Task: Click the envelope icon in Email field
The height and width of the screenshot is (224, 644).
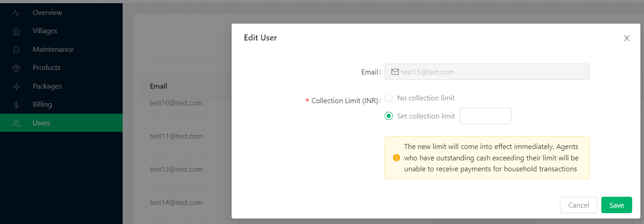Action: (395, 72)
